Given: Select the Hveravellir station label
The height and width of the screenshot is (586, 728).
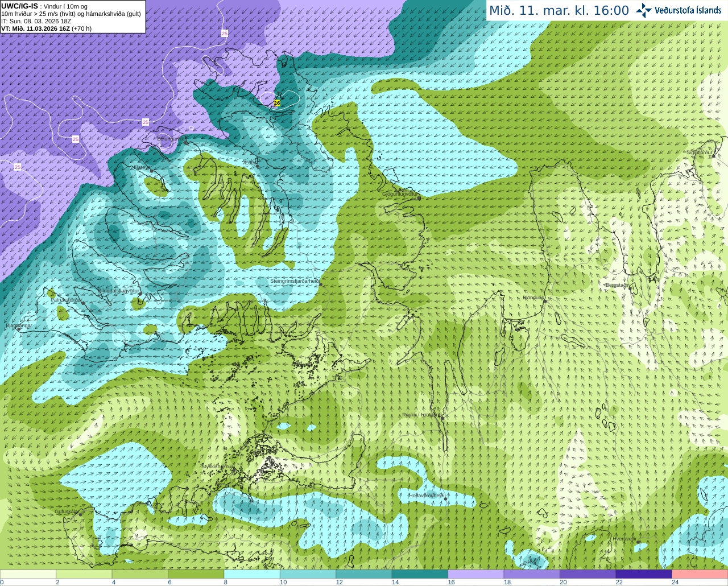Looking at the screenshot, I should click(624, 539).
